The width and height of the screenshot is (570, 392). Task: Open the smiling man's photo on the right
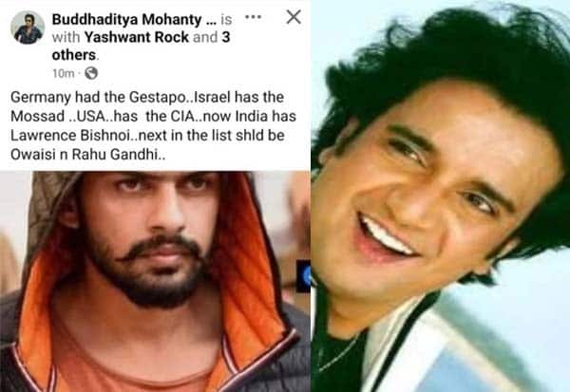441,196
